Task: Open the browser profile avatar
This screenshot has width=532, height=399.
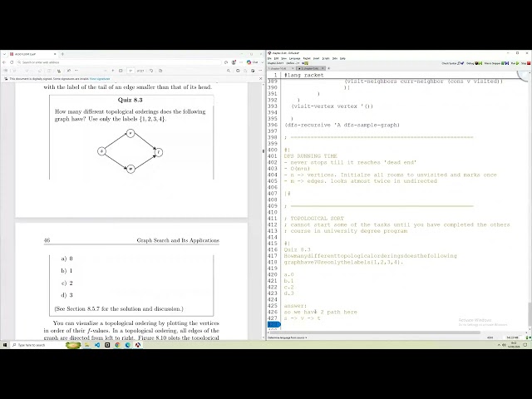Action: [x=234, y=62]
